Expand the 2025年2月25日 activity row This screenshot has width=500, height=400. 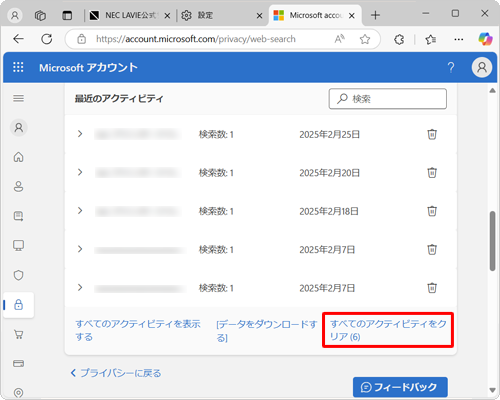pyautogui.click(x=80, y=134)
